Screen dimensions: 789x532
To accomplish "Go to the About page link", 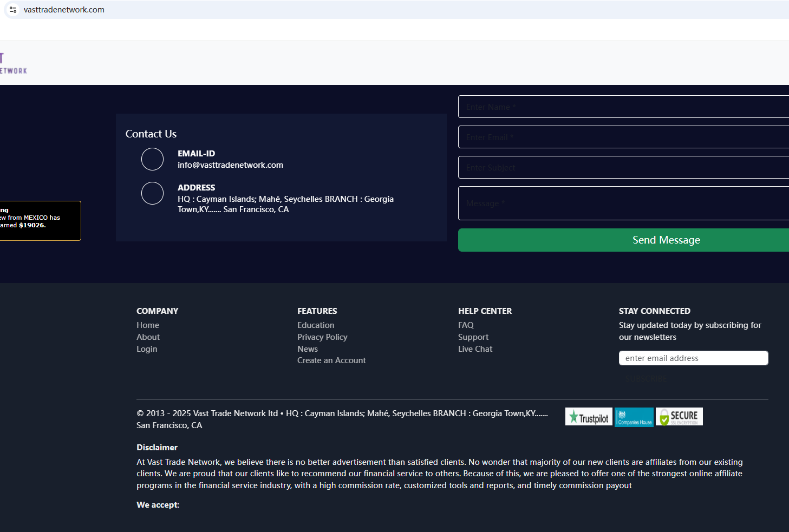I will pos(148,337).
